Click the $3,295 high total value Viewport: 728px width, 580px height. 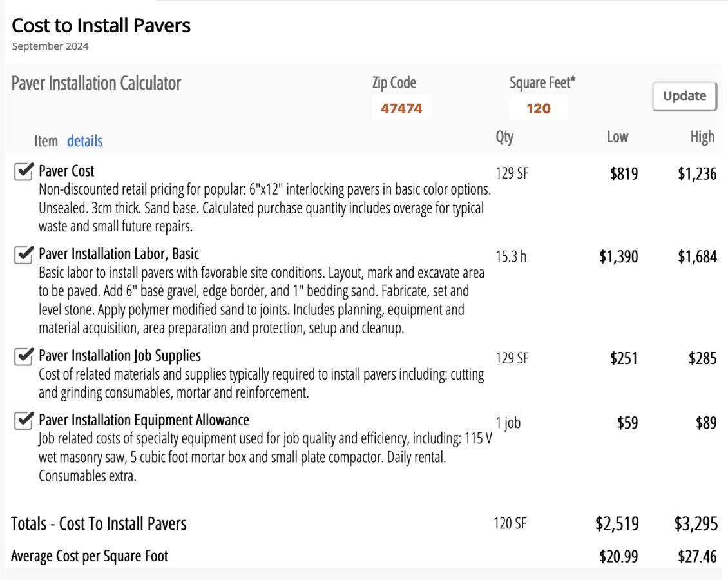696,524
